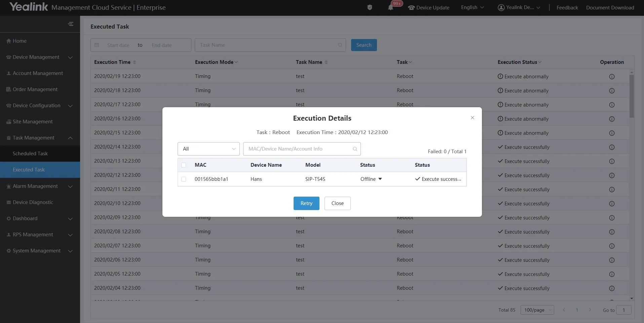Image resolution: width=644 pixels, height=323 pixels.
Task: Check the box for device 001565bbb1a1
Action: pos(184,179)
